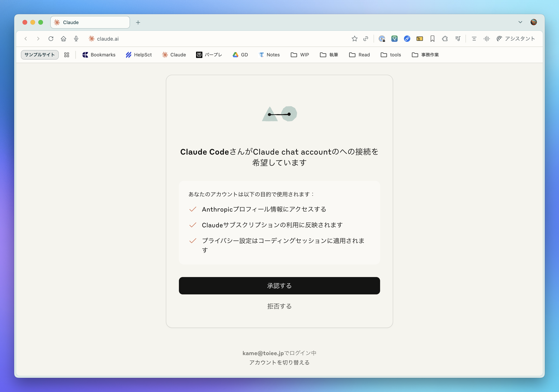Open a new tab with plus button
The image size is (559, 392).
tap(138, 22)
